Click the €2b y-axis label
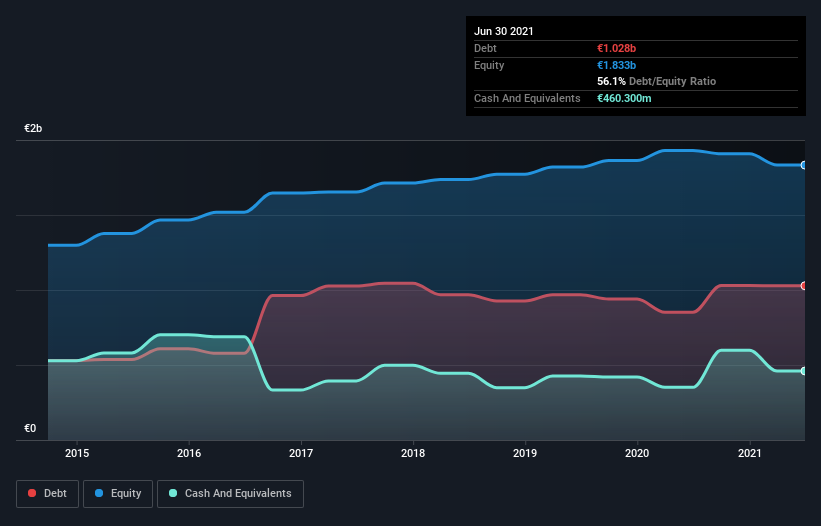The image size is (821, 526). pyautogui.click(x=33, y=128)
